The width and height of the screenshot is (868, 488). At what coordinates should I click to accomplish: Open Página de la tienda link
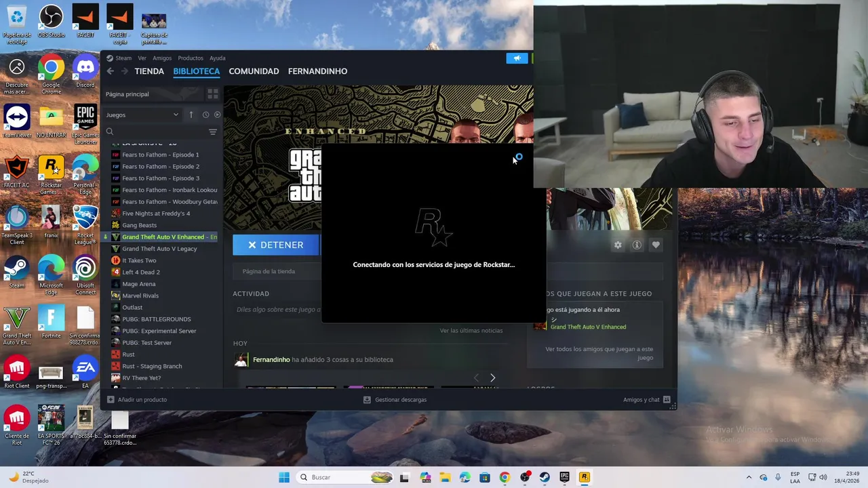click(269, 271)
